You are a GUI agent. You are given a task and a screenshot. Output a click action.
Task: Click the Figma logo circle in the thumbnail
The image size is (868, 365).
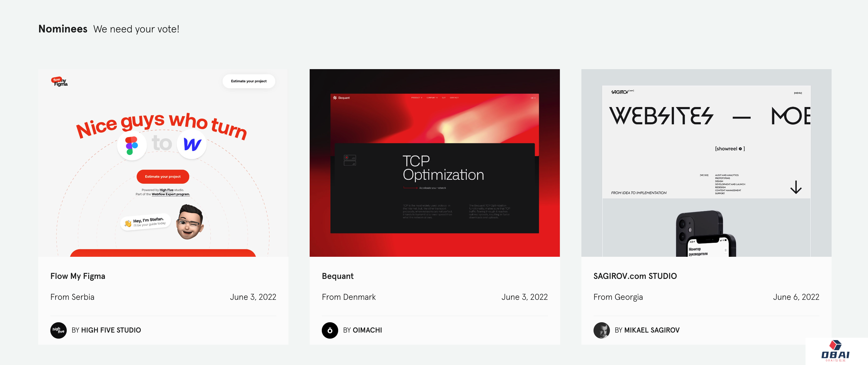[x=132, y=146]
